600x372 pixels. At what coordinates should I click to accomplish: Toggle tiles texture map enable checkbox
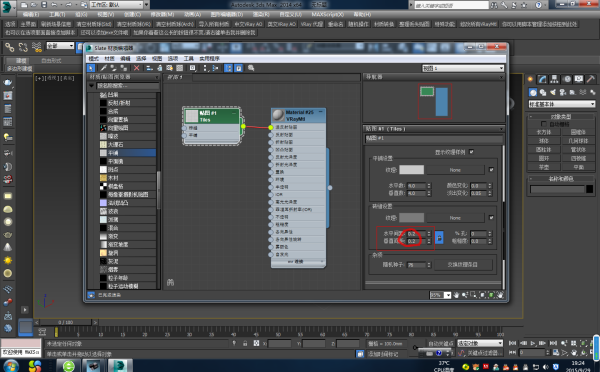click(491, 170)
